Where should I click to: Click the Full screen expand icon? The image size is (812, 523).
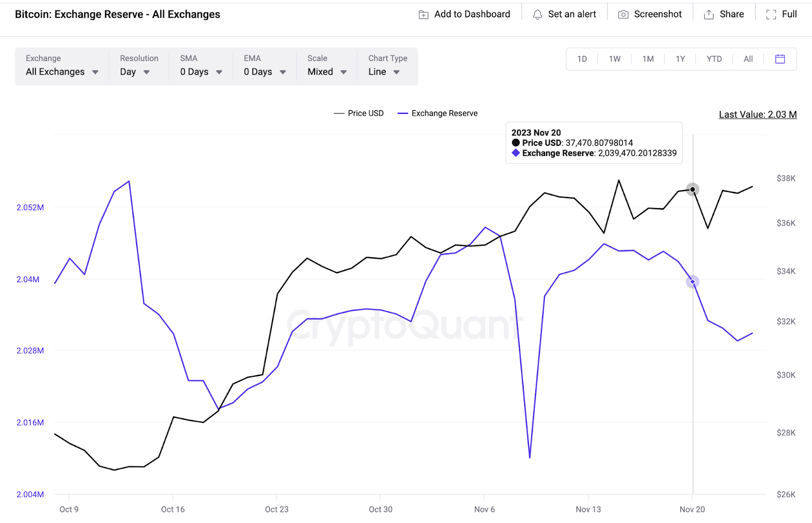pos(771,15)
